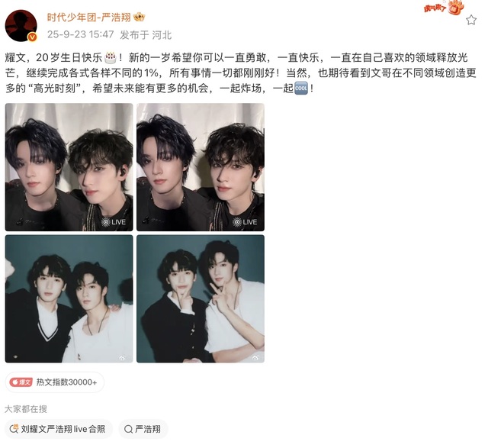Screen dimensions: 488x448
Task: Search 刘耀文严浩翔live合照 suggestion
Action: point(59,429)
